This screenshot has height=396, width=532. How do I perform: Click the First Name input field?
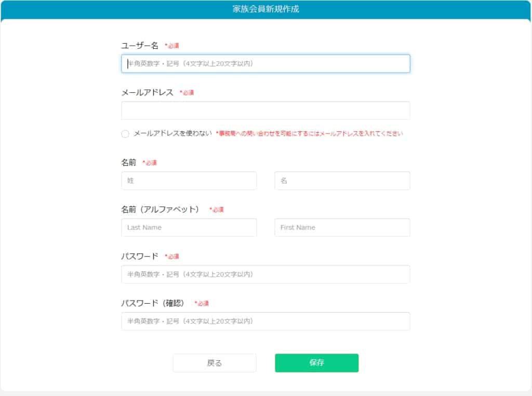pyautogui.click(x=342, y=227)
